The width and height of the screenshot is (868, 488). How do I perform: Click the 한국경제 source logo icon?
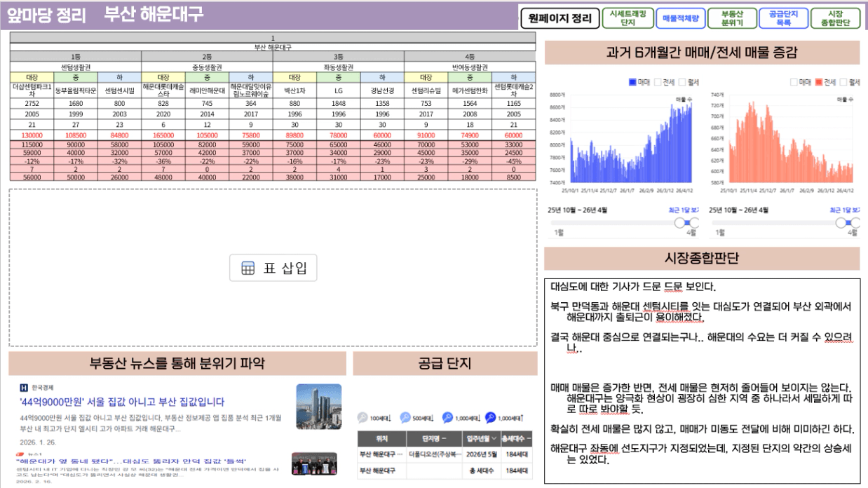[x=24, y=388]
